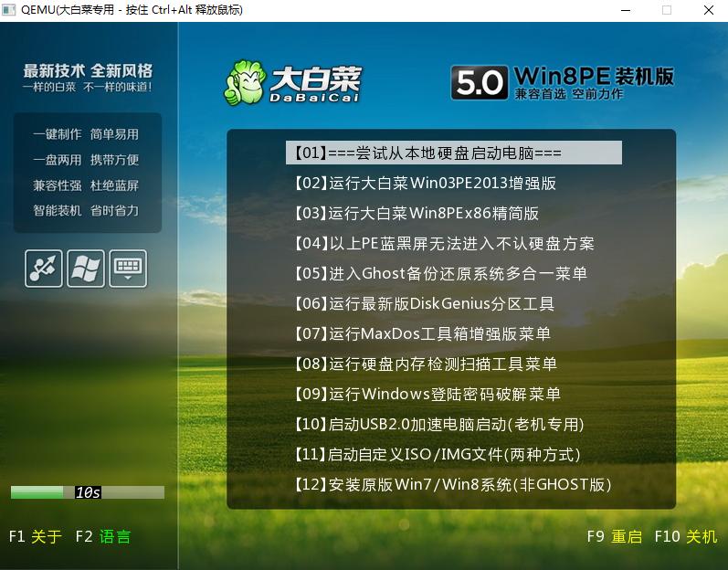
Task: Click the keyboard icon
Action: tap(128, 269)
